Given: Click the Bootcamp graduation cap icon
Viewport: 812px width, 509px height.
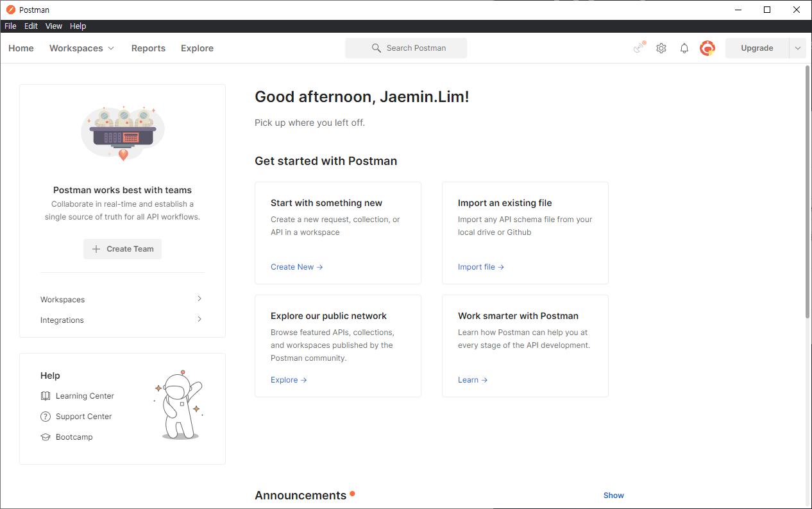Looking at the screenshot, I should [x=46, y=437].
